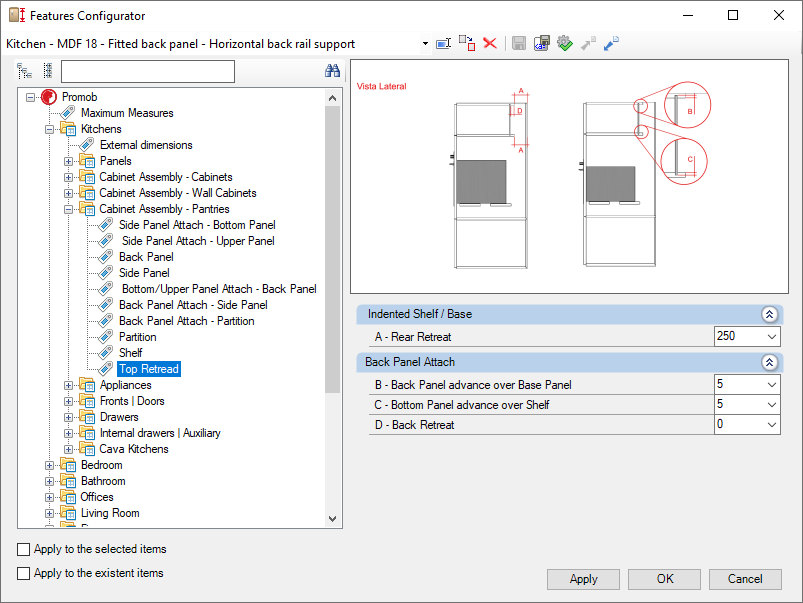Check Apply to the existent items

pos(24,573)
